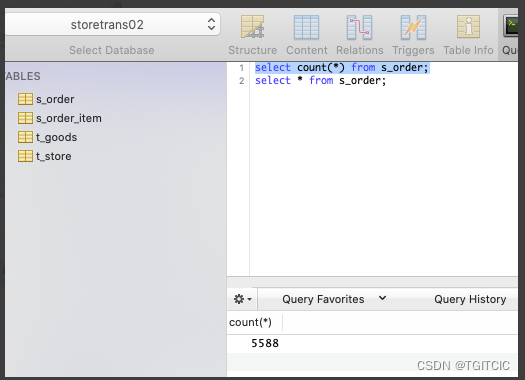
Task: Click the count(*) column header
Action: coord(254,322)
